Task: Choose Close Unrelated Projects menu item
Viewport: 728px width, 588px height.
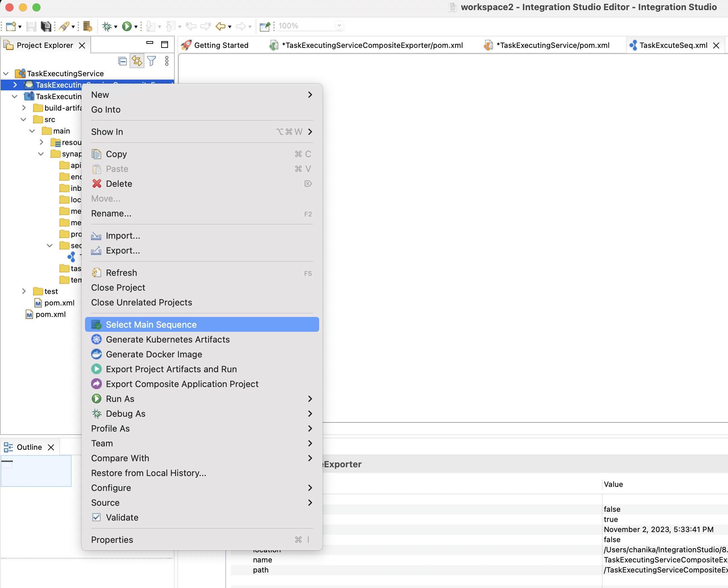Action: tap(202, 302)
